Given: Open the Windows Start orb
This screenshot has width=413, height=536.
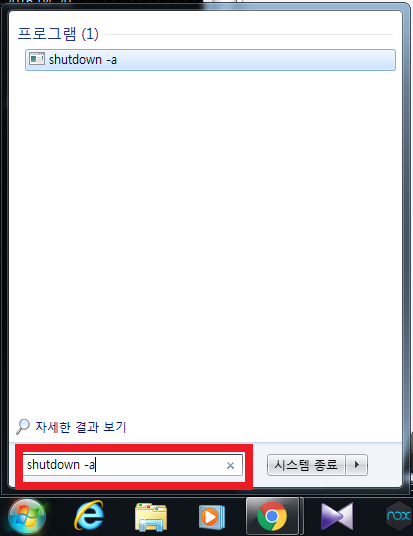Looking at the screenshot, I should pos(27,516).
